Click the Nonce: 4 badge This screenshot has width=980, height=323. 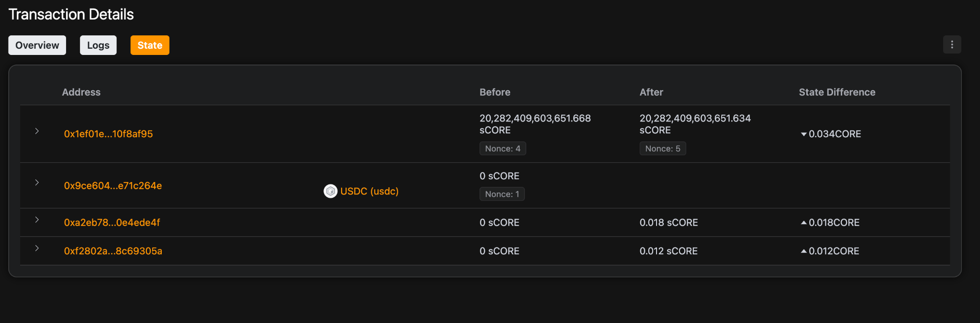point(503,149)
